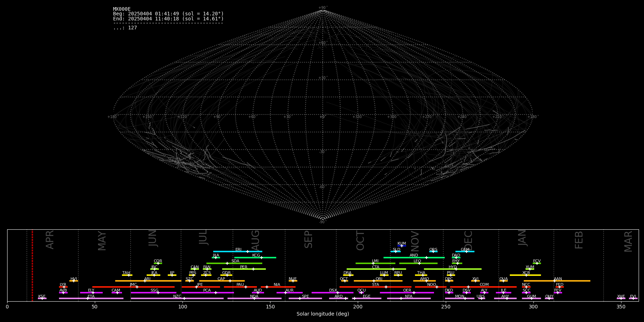Select the Beg: 20250404 01:41:49 line

click(x=168, y=14)
